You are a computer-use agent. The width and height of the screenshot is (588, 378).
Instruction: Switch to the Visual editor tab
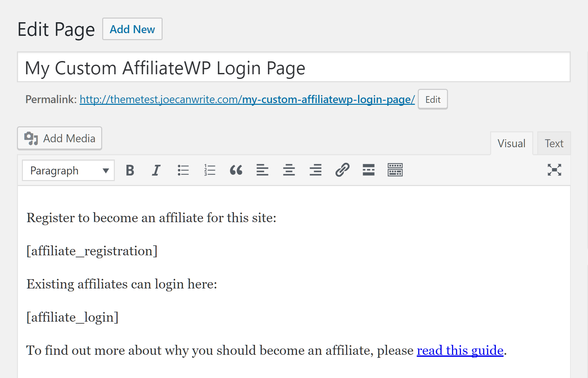(511, 143)
